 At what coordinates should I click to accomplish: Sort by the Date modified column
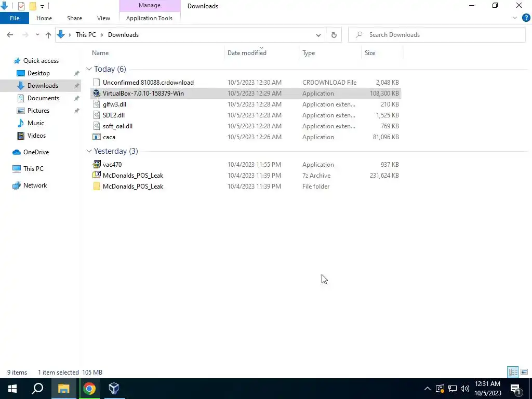pos(247,53)
